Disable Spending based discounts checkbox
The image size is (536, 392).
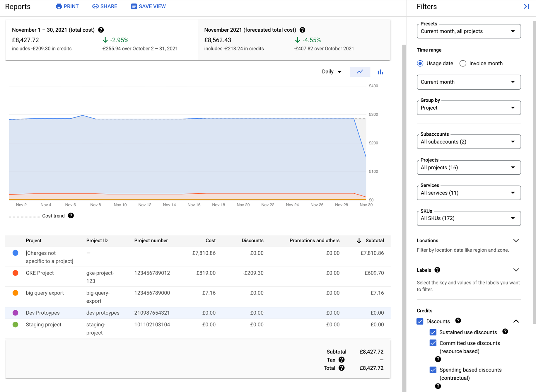point(433,370)
